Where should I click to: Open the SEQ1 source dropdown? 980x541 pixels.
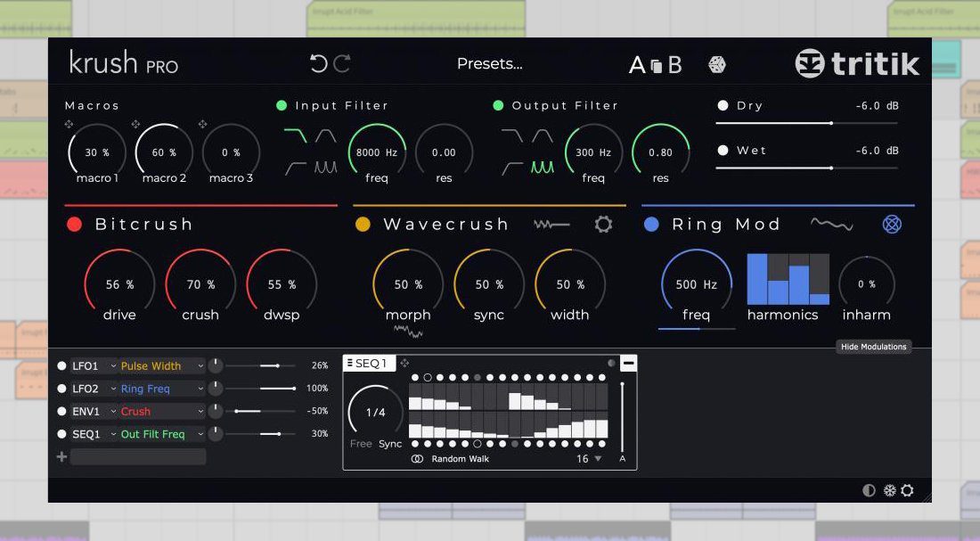point(94,433)
